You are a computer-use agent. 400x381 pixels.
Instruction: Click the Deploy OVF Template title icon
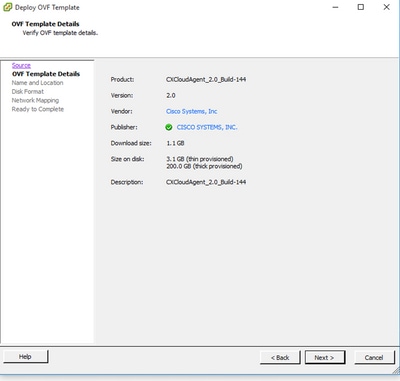[7, 7]
